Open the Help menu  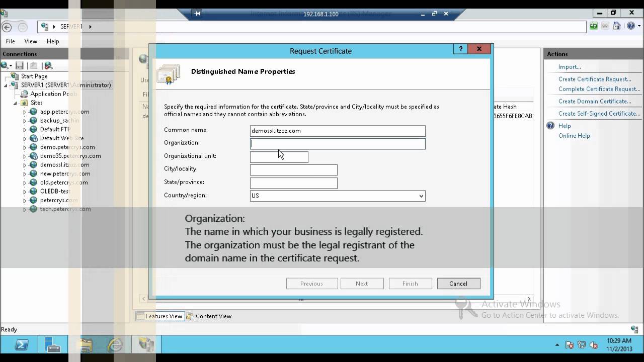53,41
